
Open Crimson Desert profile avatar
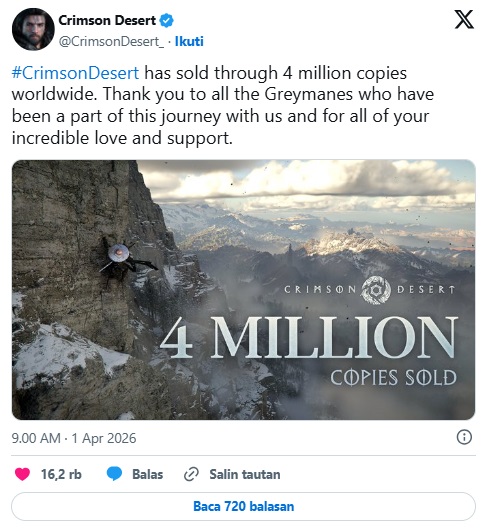click(33, 29)
